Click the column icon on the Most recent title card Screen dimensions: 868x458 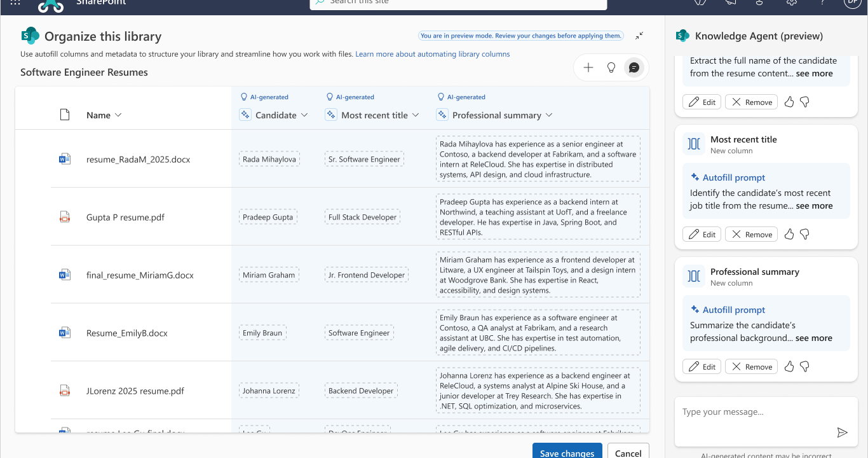tap(695, 144)
